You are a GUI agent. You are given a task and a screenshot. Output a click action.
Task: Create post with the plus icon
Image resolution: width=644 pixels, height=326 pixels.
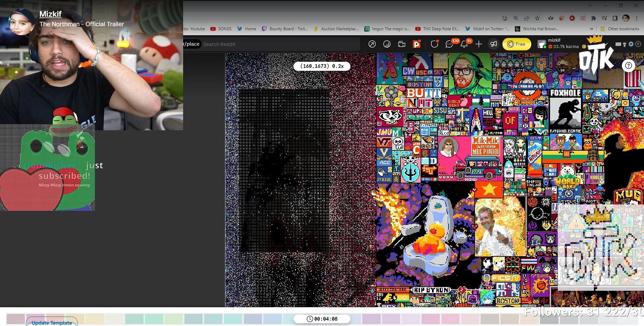479,44
